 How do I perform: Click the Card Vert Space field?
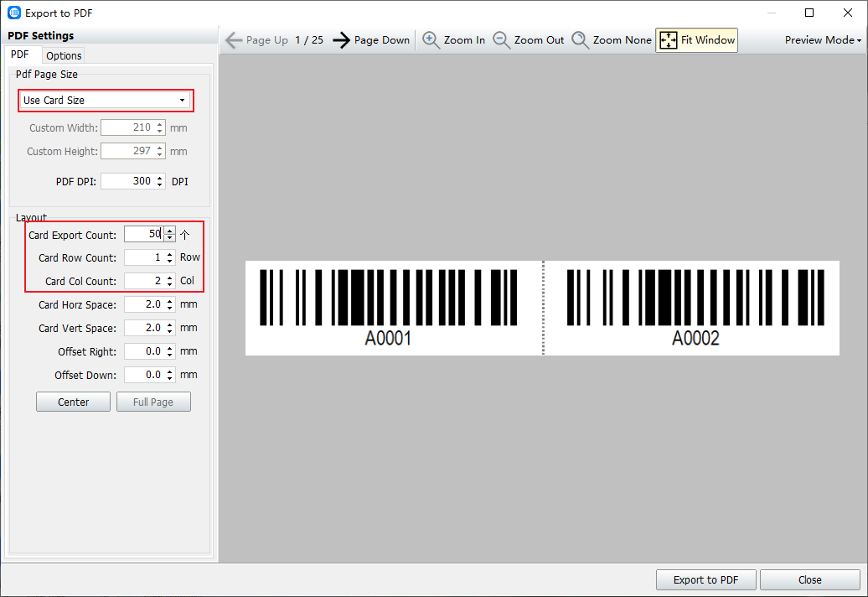[x=144, y=328]
